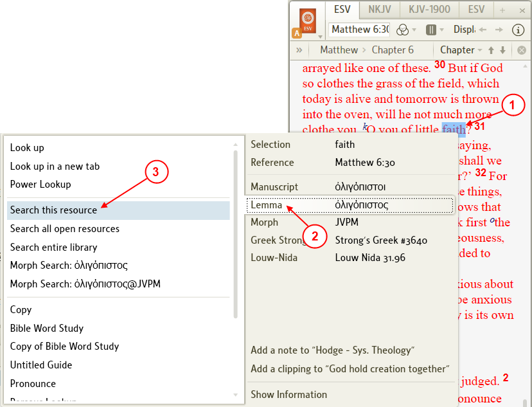Go back with the left arrow

[x=483, y=30]
